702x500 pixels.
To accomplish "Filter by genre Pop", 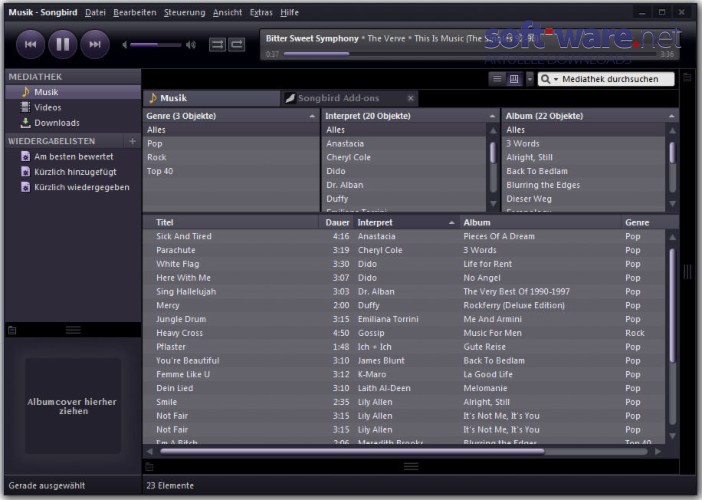I will click(x=231, y=144).
